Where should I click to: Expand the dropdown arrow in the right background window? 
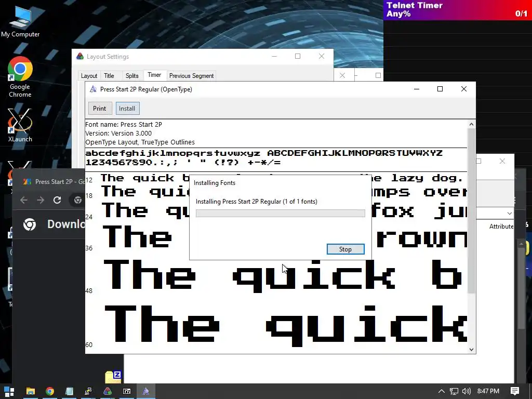509,214
